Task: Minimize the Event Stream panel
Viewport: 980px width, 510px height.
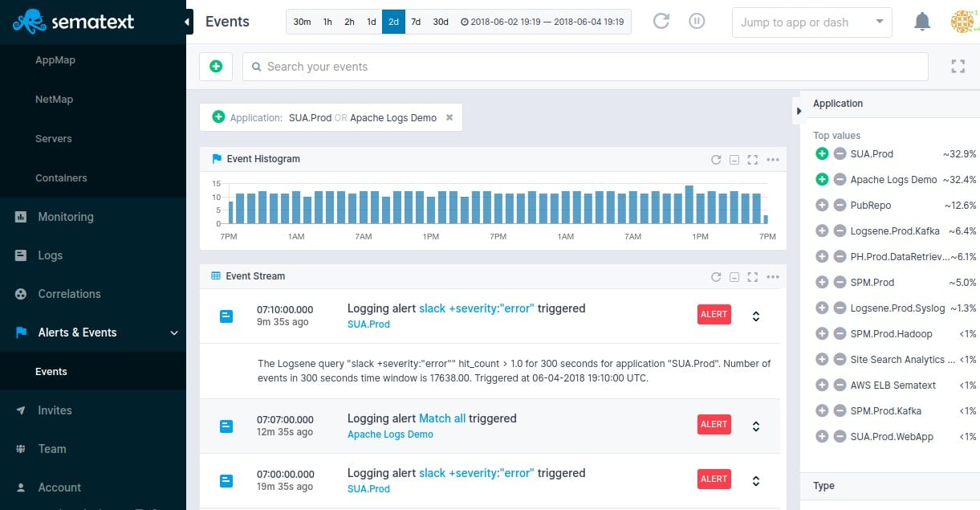Action: click(x=734, y=277)
